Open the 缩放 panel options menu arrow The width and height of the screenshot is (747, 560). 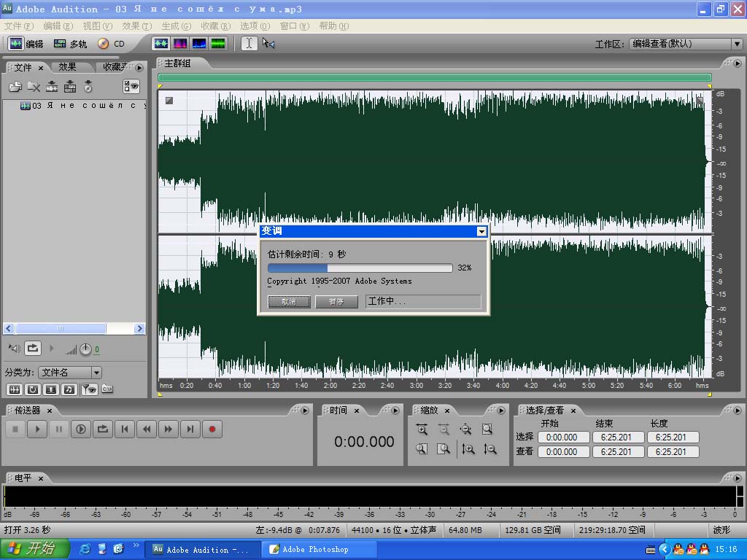[x=501, y=411]
